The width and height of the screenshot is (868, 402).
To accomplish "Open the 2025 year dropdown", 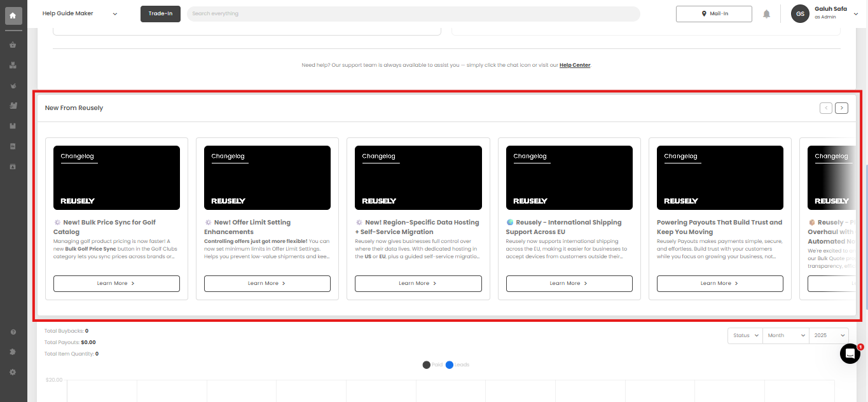I will [x=829, y=335].
